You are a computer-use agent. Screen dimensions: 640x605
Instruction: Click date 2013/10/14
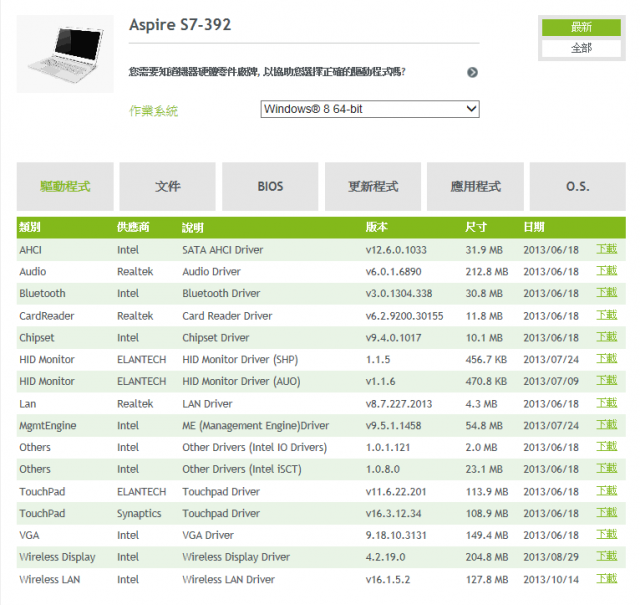[551, 580]
